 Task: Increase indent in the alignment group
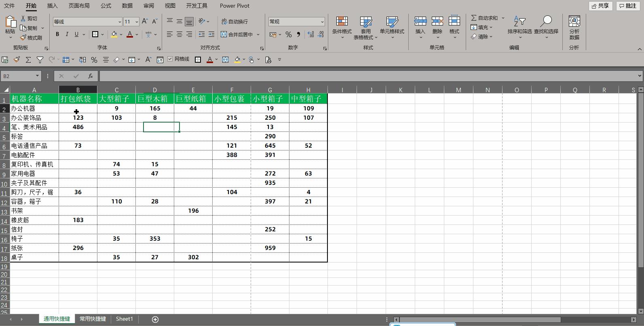coord(211,34)
